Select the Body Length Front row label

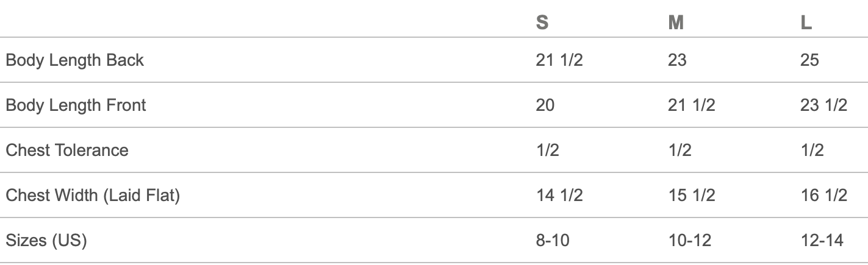[76, 105]
